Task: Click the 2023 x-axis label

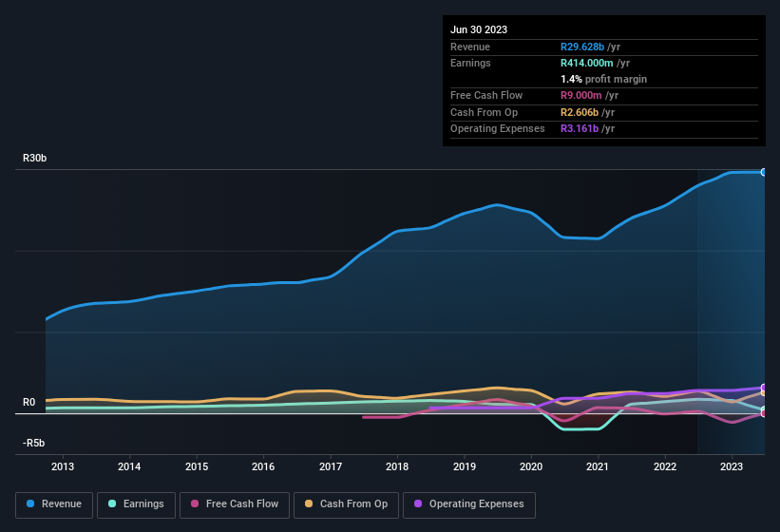Action: (732, 466)
